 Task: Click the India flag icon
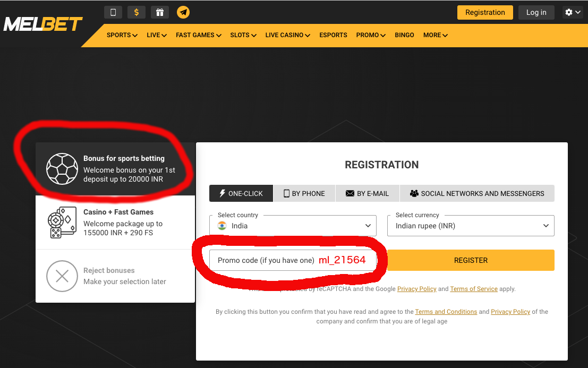click(222, 226)
